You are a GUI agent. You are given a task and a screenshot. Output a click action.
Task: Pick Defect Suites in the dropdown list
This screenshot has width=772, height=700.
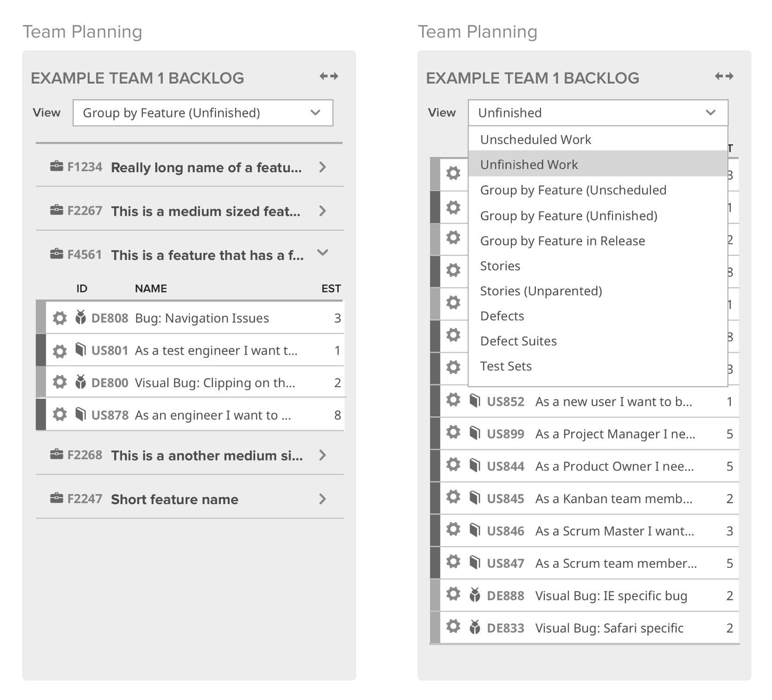[518, 341]
